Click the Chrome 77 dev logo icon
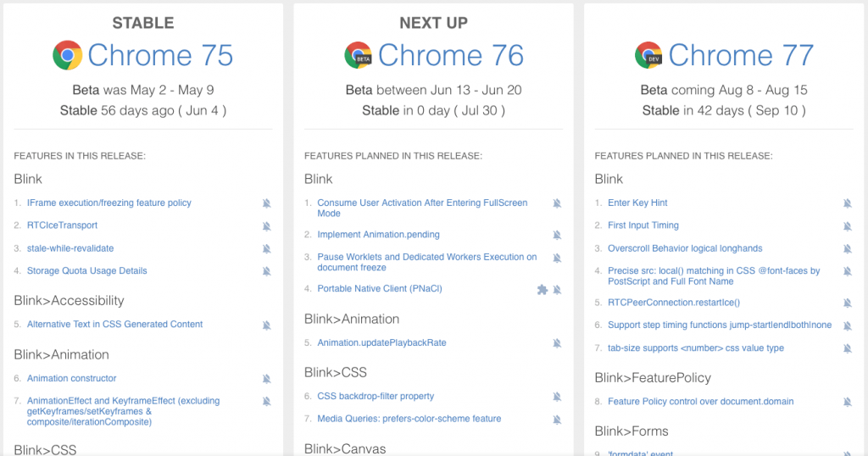The height and width of the screenshot is (456, 868). pos(648,56)
